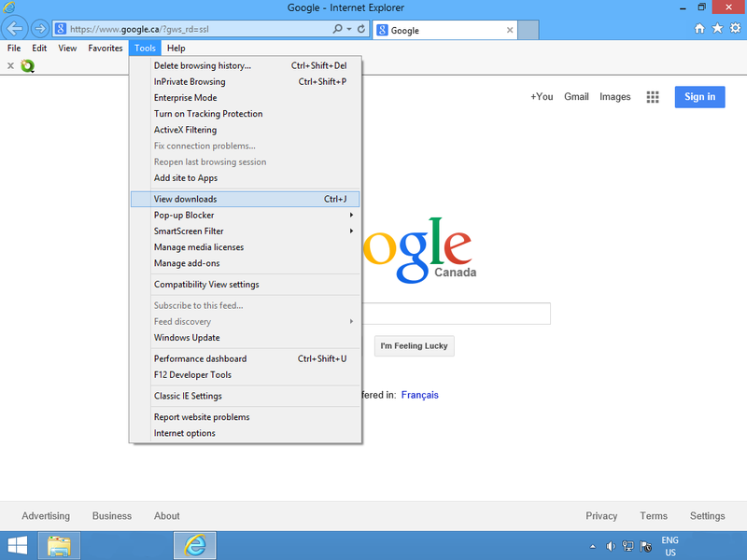Launch Windows Update from the menu
The width and height of the screenshot is (747, 560).
click(246, 338)
